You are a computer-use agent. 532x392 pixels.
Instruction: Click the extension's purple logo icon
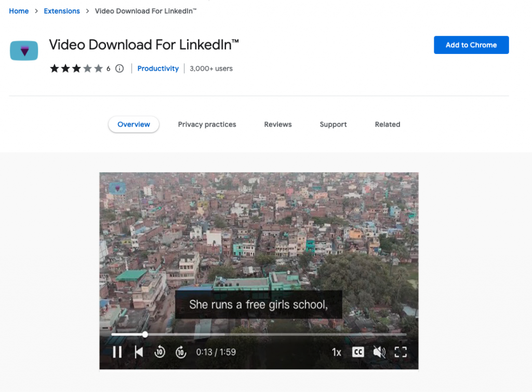pyautogui.click(x=24, y=50)
